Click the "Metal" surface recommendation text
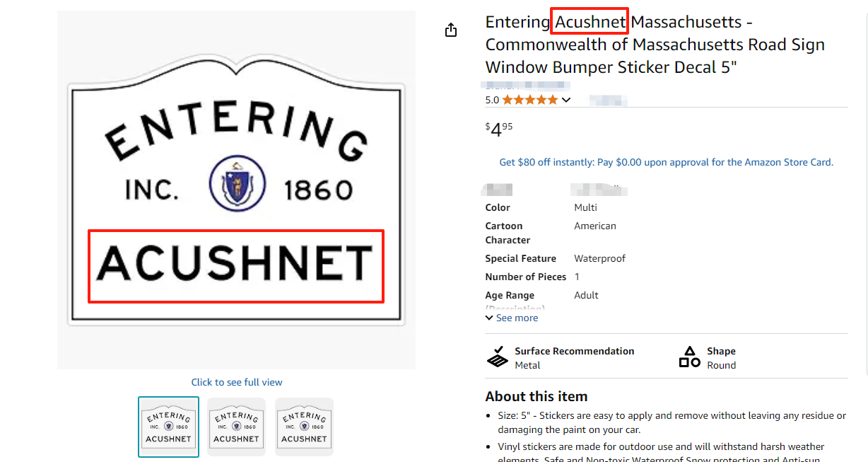The height and width of the screenshot is (462, 868). click(x=527, y=365)
